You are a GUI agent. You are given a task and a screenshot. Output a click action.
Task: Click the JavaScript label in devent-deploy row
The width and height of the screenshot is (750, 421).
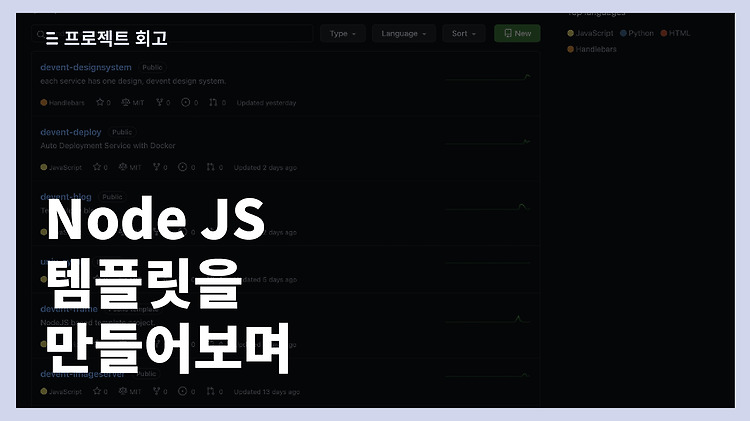click(65, 167)
